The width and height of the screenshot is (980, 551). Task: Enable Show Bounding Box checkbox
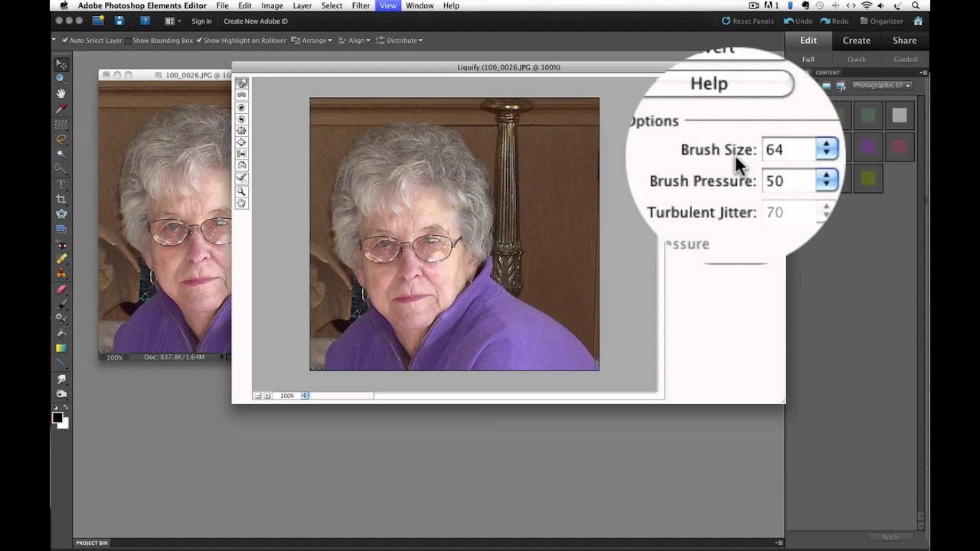pyautogui.click(x=128, y=41)
